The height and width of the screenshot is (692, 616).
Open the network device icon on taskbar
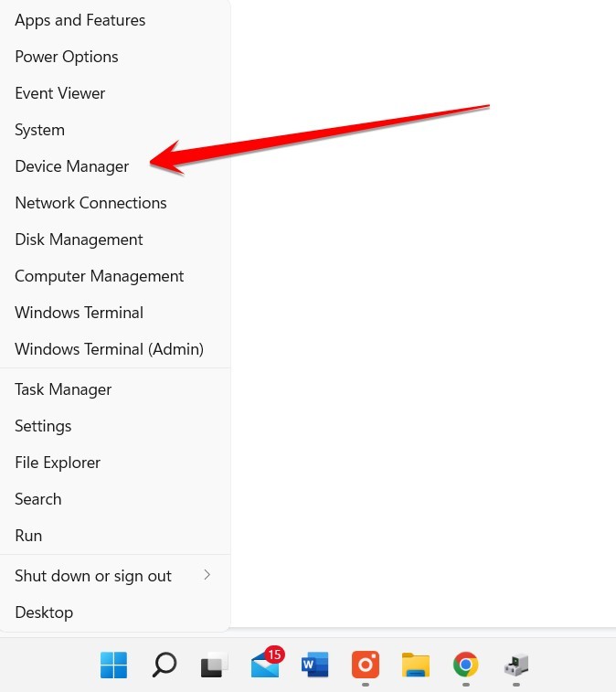coord(516,665)
